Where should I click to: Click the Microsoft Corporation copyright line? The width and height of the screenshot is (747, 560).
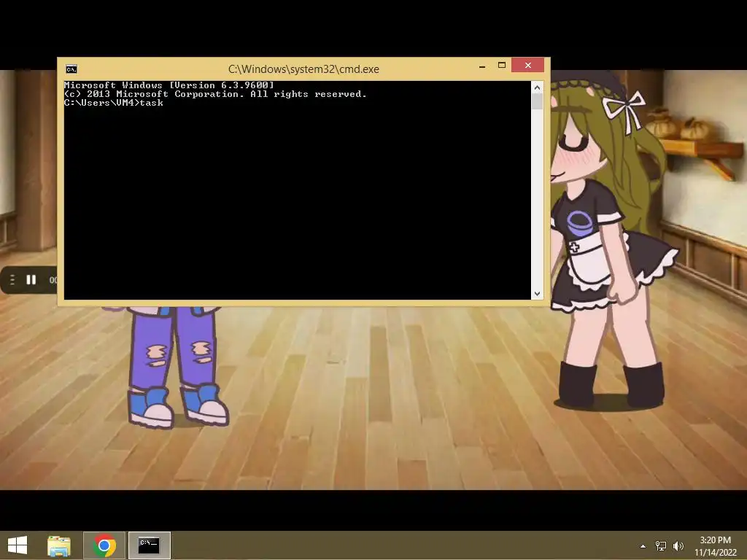(x=215, y=94)
